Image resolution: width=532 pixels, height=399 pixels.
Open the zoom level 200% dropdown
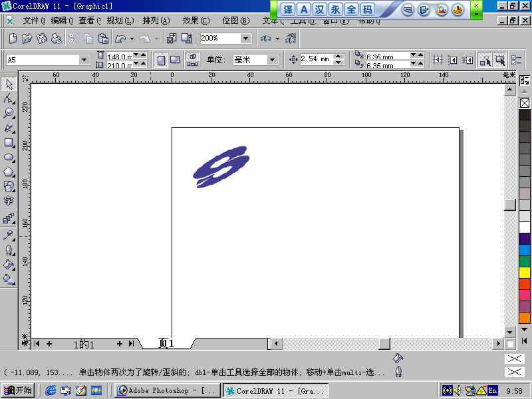pos(246,39)
